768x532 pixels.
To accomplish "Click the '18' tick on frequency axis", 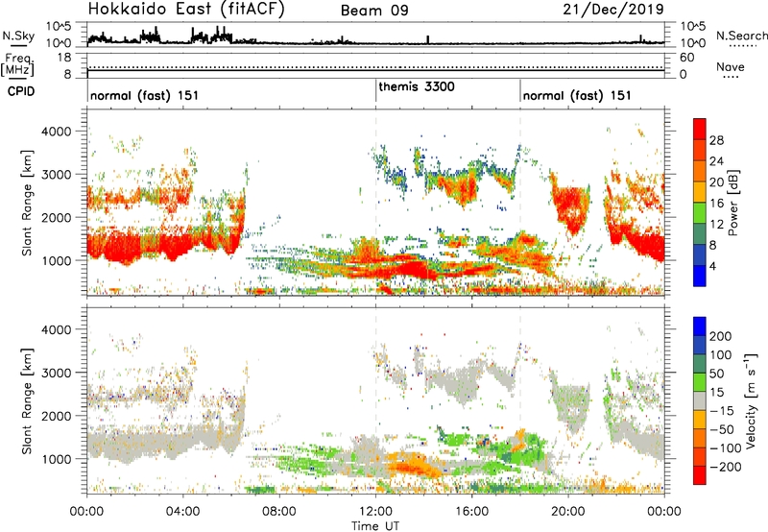I will [64, 58].
